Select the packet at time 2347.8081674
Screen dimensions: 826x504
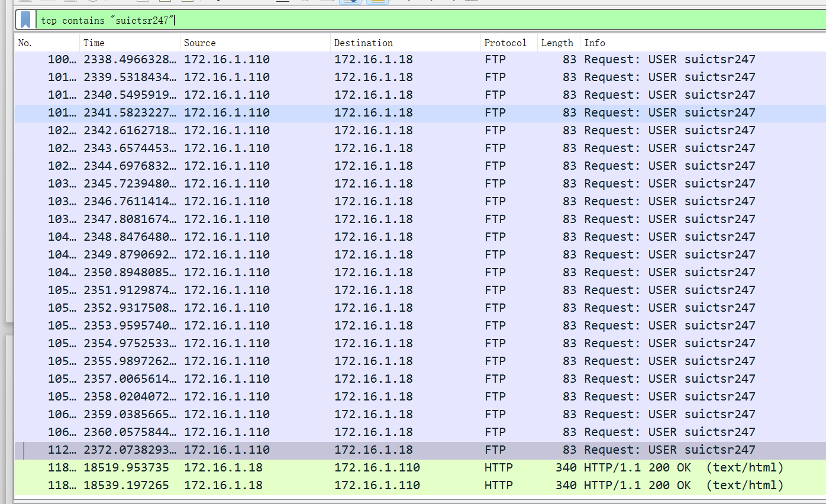[x=420, y=219]
